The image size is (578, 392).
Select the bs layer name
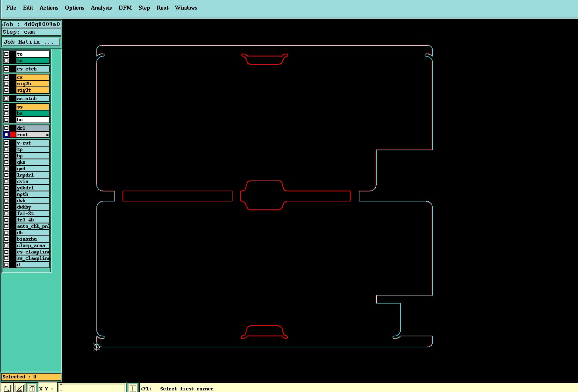click(x=32, y=113)
